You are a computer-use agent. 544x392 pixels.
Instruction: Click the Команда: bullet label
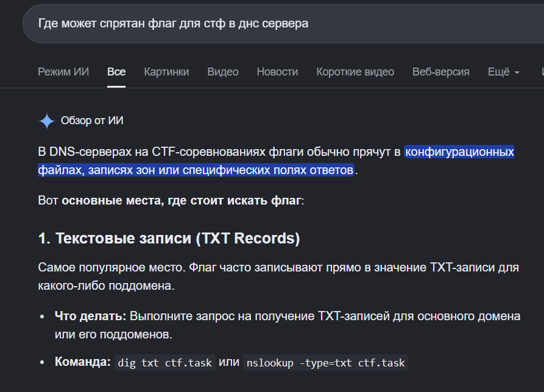(x=83, y=362)
